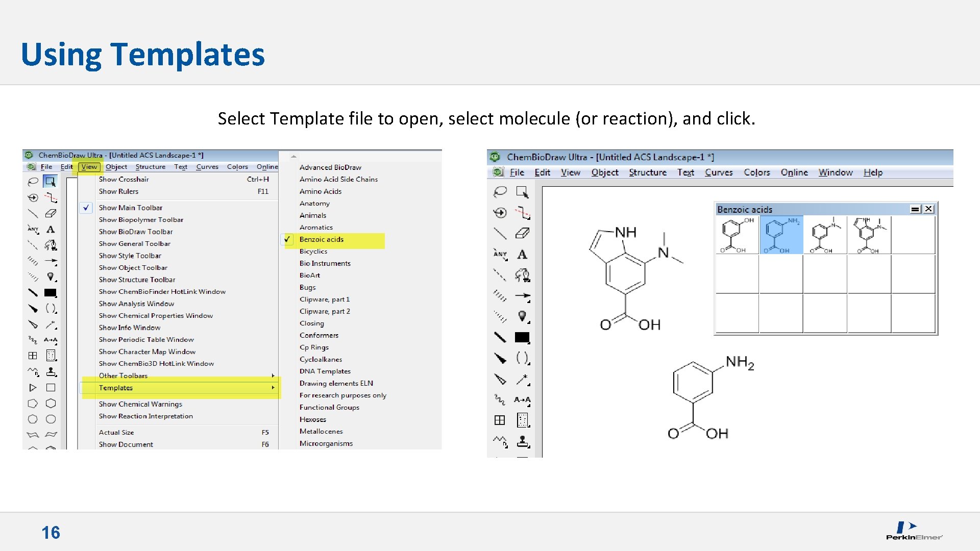Choose the Table tool in left ChemBioDraw window

[33, 356]
